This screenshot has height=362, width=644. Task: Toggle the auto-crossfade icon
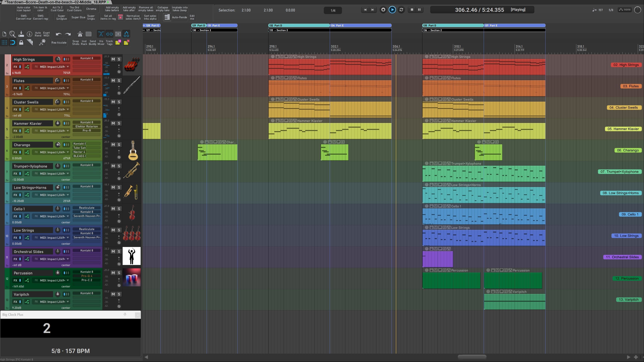point(101,34)
